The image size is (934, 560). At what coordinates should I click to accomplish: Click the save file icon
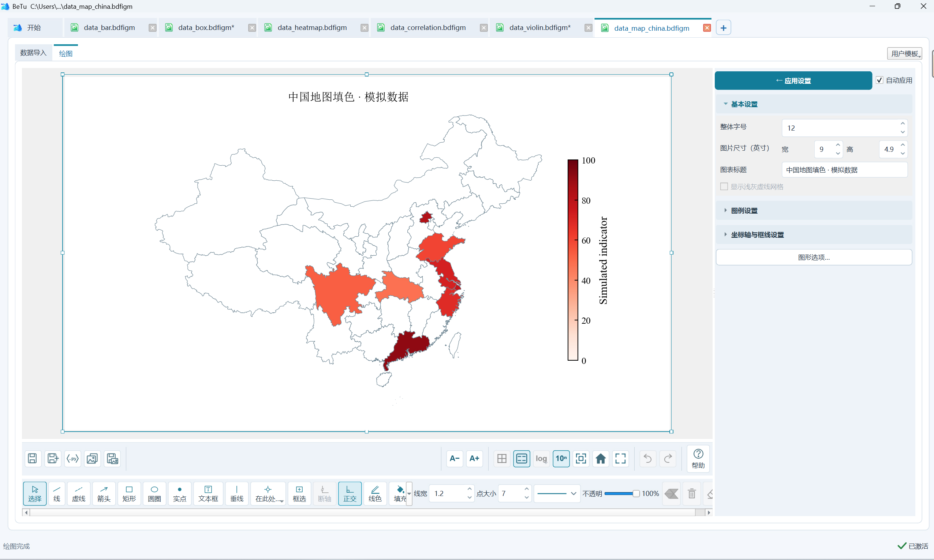33,458
